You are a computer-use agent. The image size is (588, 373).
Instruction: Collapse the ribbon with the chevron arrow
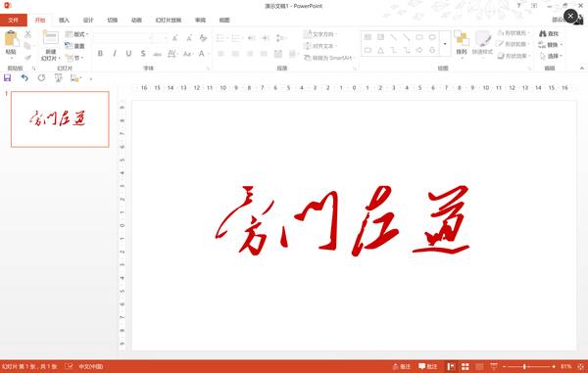pos(581,69)
